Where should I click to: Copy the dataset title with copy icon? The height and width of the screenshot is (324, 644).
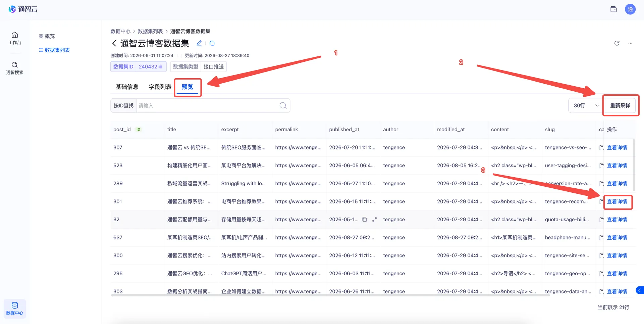pyautogui.click(x=212, y=43)
